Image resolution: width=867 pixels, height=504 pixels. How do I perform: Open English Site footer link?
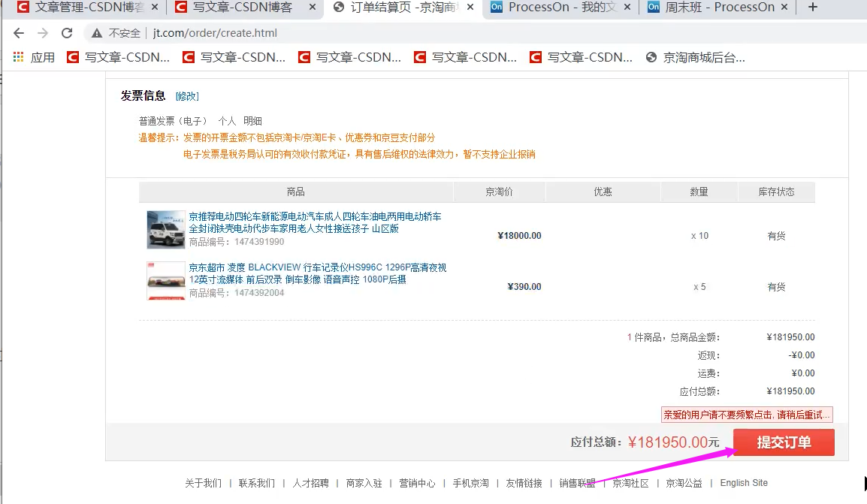744,483
